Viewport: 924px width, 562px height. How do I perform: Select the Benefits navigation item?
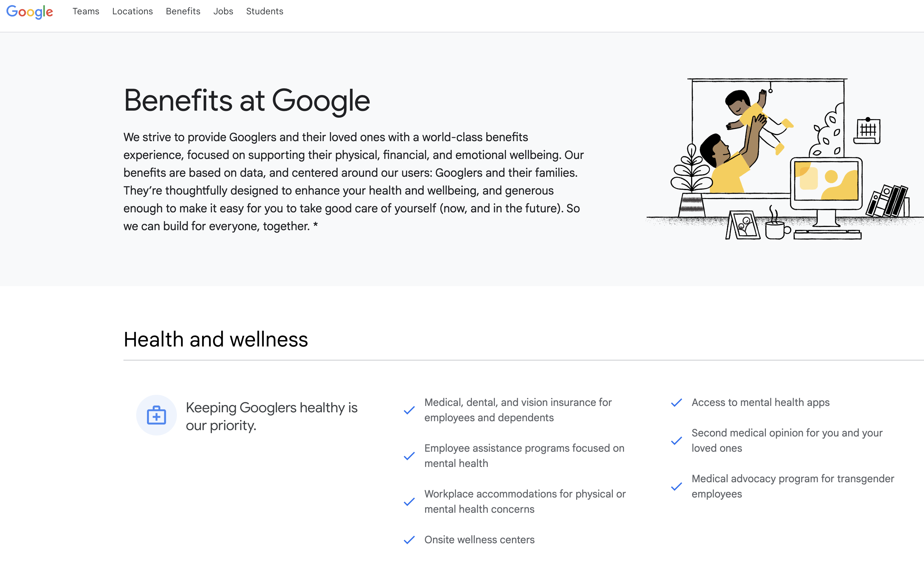(183, 11)
